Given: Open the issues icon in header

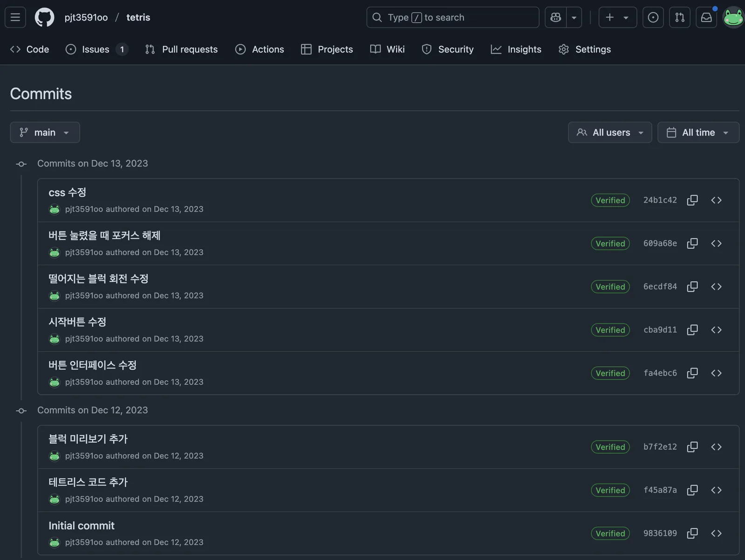Looking at the screenshot, I should tap(653, 17).
